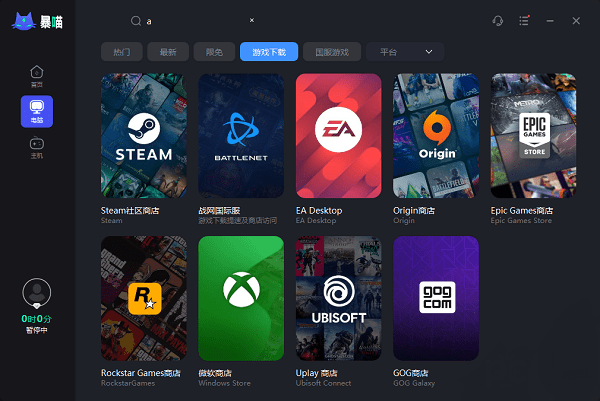Click the 'GOG Galaxy' subtitle
The width and height of the screenshot is (600, 401).
(414, 383)
